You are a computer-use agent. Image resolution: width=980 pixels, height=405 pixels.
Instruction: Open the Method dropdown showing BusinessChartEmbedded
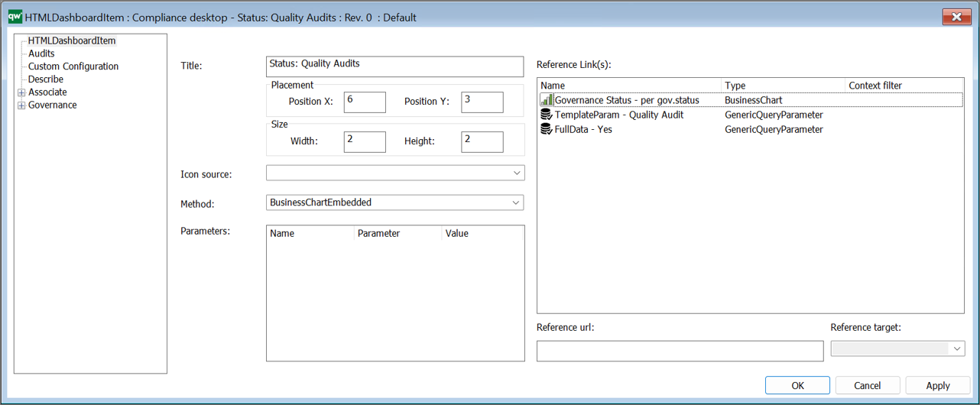[x=395, y=202]
